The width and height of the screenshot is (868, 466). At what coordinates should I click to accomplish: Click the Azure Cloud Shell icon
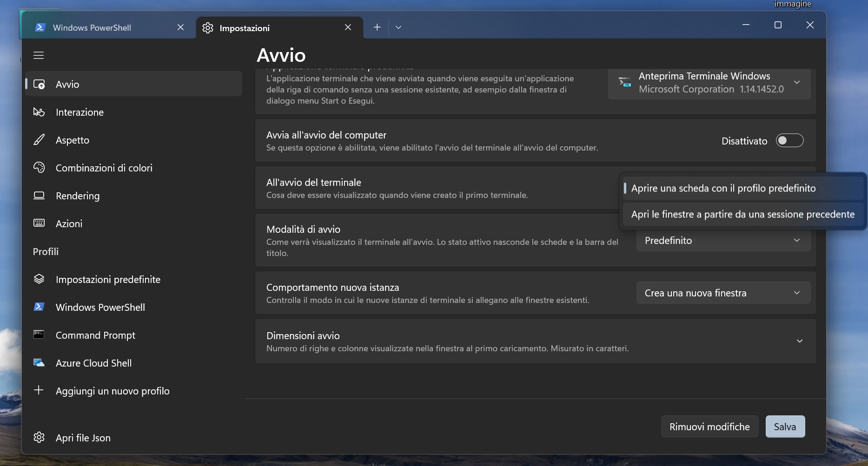39,363
